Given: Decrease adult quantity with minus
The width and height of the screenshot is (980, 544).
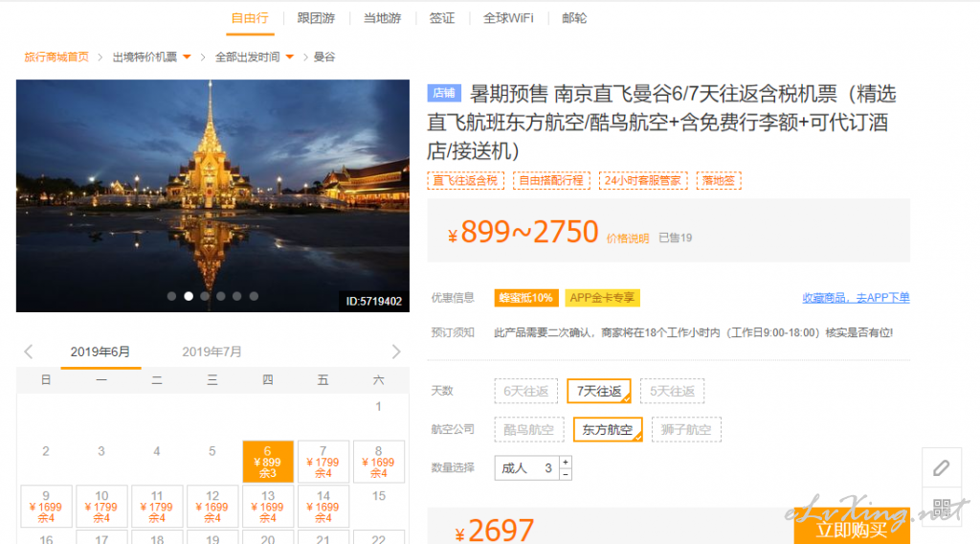Looking at the screenshot, I should (x=566, y=475).
